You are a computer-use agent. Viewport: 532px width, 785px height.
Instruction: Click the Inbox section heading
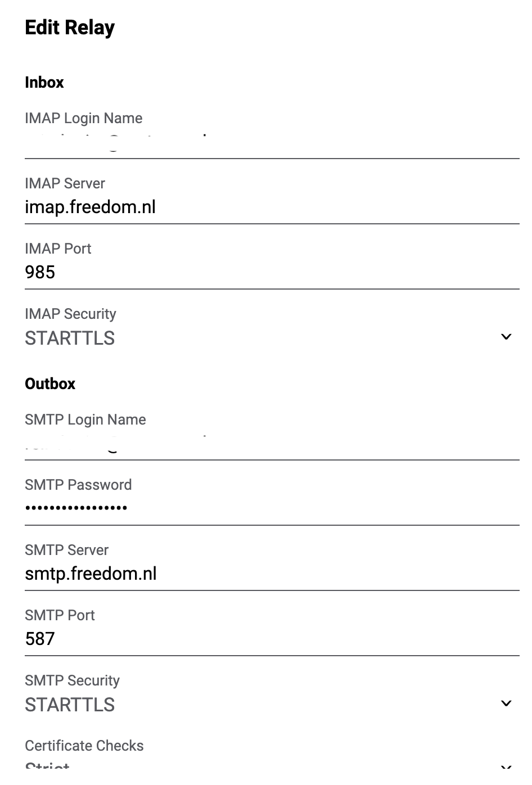44,83
